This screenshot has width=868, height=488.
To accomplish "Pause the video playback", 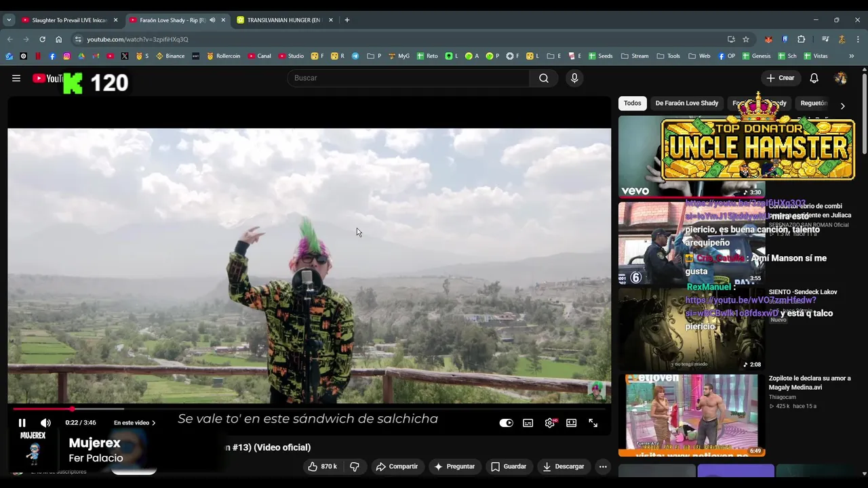I will 22,423.
